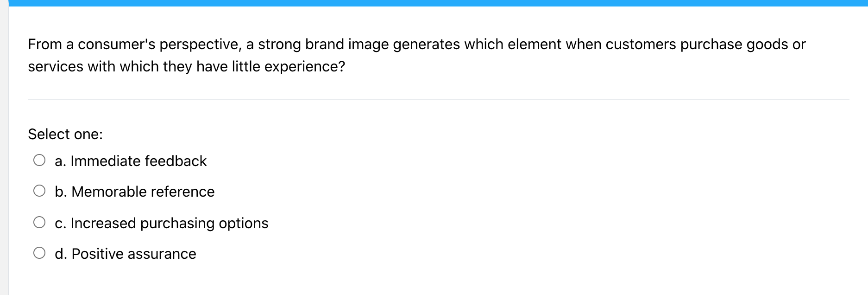Click the label text 'd. Positive assurance'
868x295 pixels.
(125, 254)
